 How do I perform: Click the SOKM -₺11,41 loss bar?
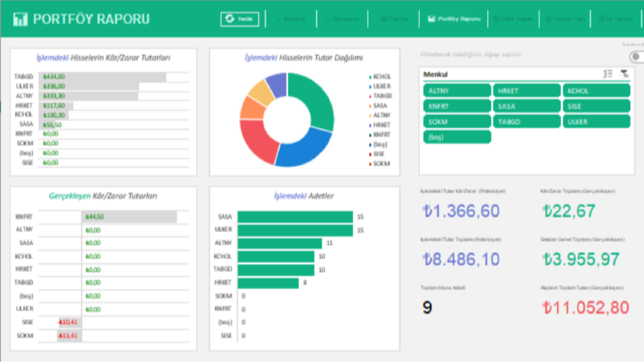[69, 336]
